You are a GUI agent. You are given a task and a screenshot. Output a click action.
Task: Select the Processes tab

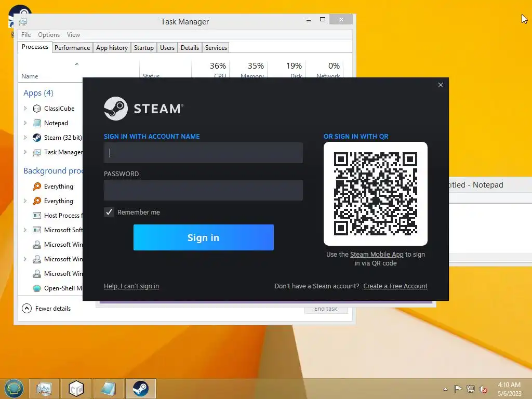coord(35,47)
